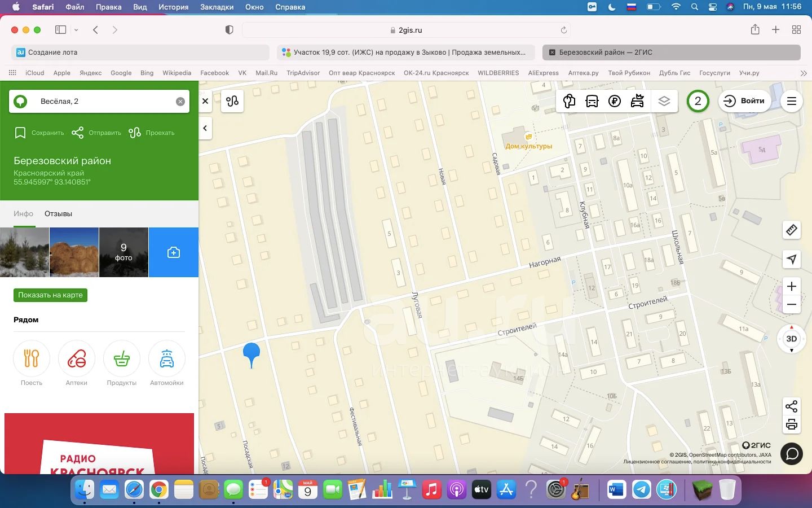Screen dimensions: 812x508
Task: Zoom in on the map with plus
Action: (792, 286)
